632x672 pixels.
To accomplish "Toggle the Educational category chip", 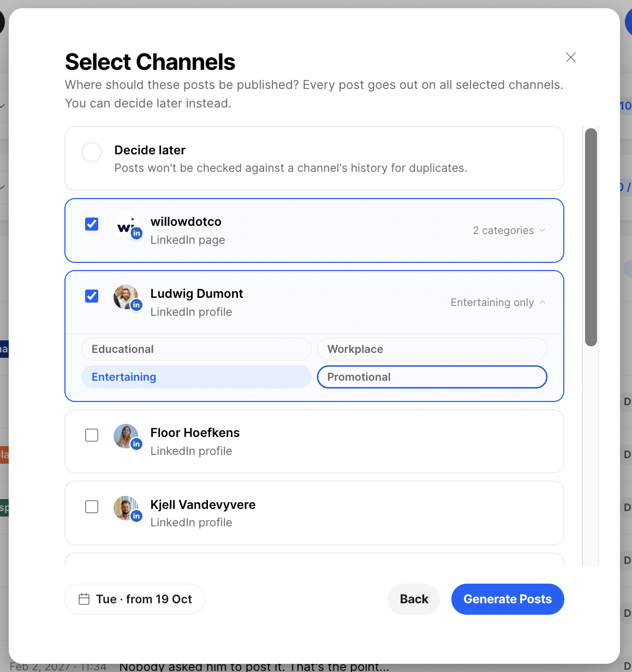I will point(196,349).
